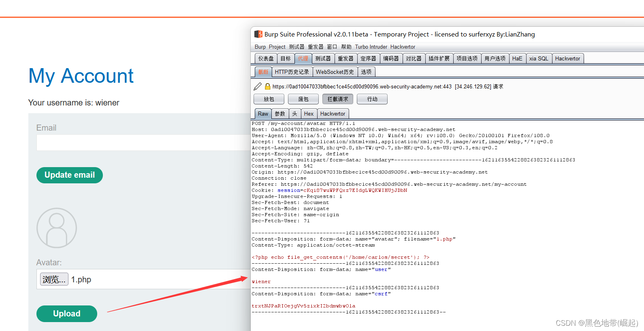The width and height of the screenshot is (644, 331).
Task: Open the 项目选项 tab
Action: click(x=467, y=58)
